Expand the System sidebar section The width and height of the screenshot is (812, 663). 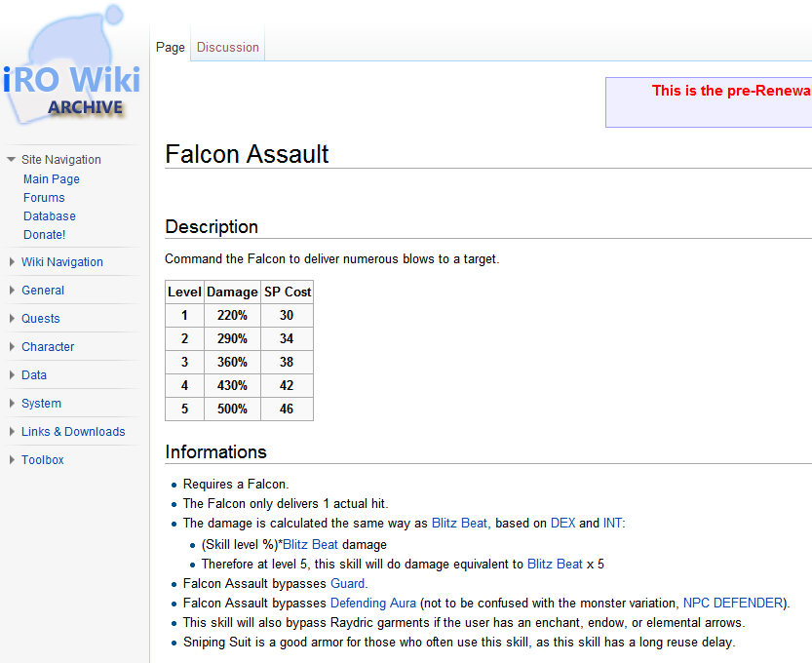click(x=41, y=404)
